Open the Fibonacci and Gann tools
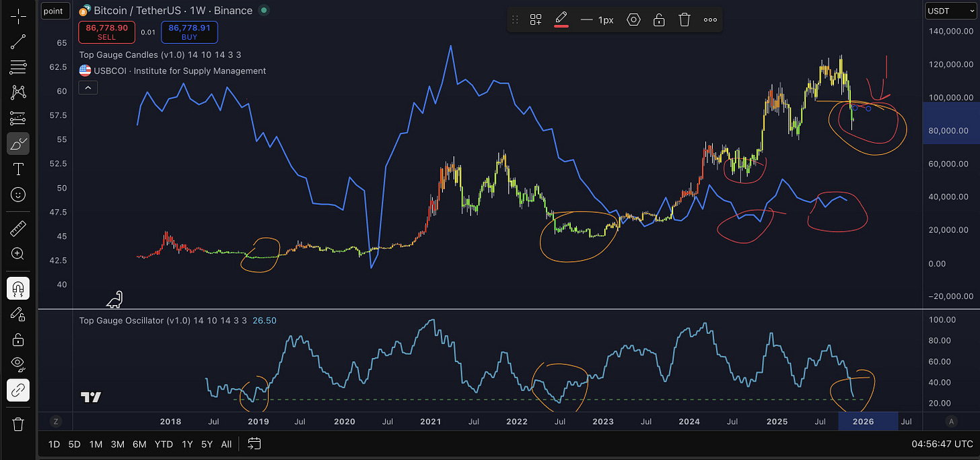The height and width of the screenshot is (460, 980). 18,67
